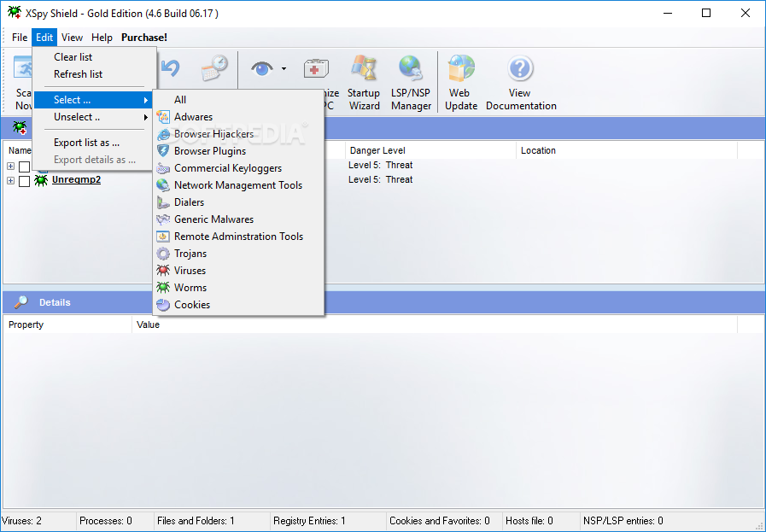Launch Web Update

coord(460,83)
